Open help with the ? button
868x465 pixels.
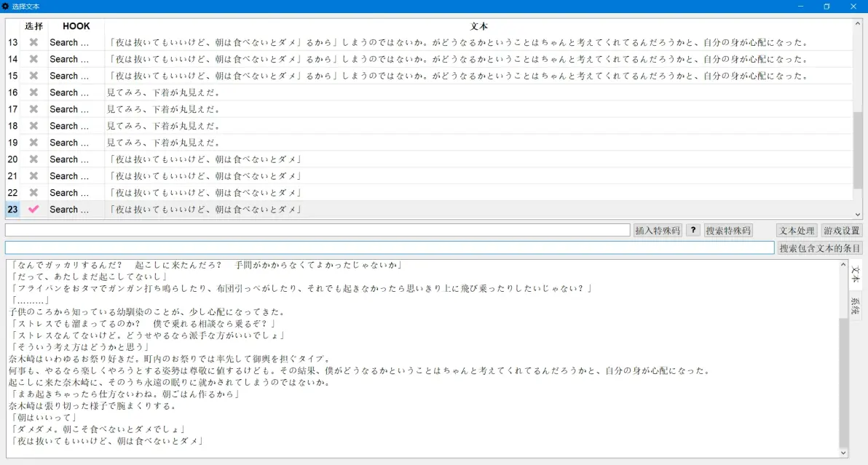point(693,231)
